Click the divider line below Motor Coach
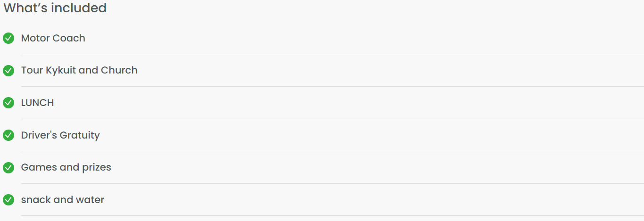The width and height of the screenshot is (644, 221). tap(332, 54)
